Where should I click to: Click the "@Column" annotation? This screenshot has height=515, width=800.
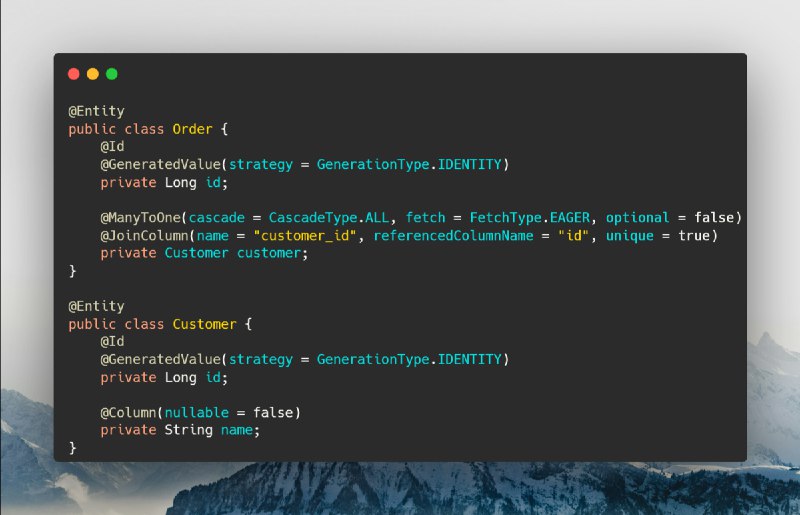pyautogui.click(x=128, y=412)
